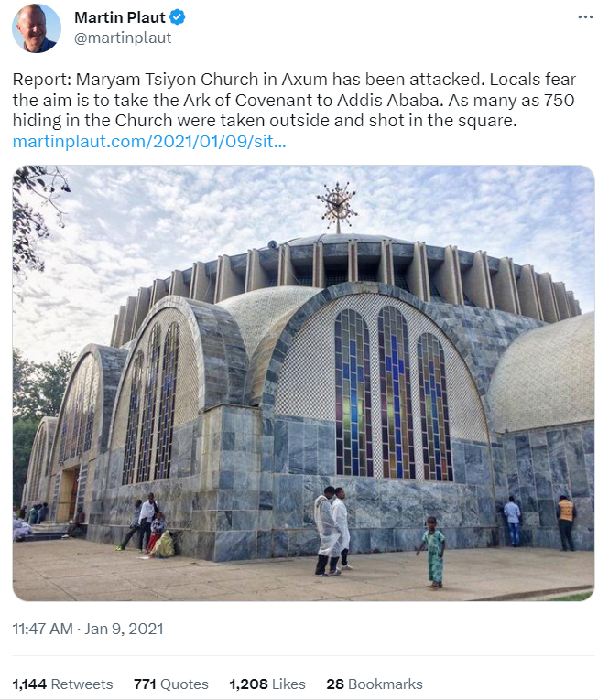This screenshot has width=598, height=700.
Task: Click the blue verified badge
Action: tap(179, 17)
